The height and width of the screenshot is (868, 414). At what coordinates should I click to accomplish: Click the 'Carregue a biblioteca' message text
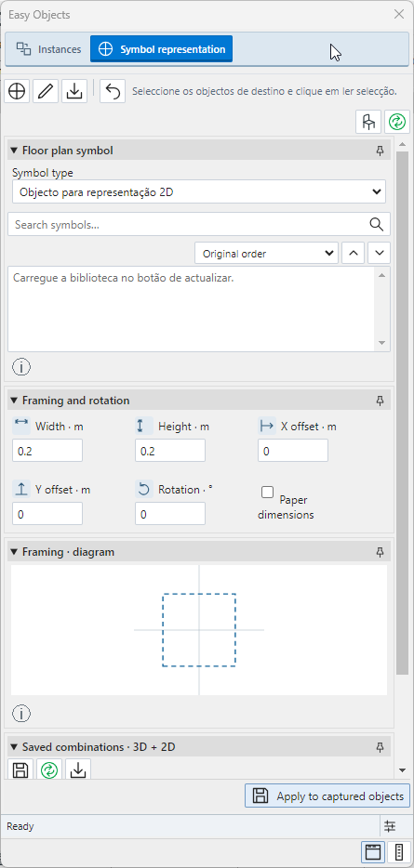[x=123, y=278]
